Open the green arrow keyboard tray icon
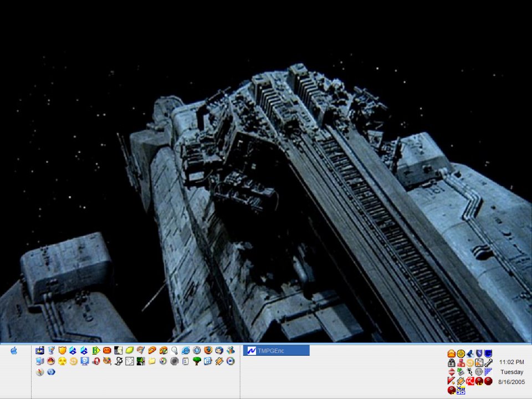 (461, 372)
